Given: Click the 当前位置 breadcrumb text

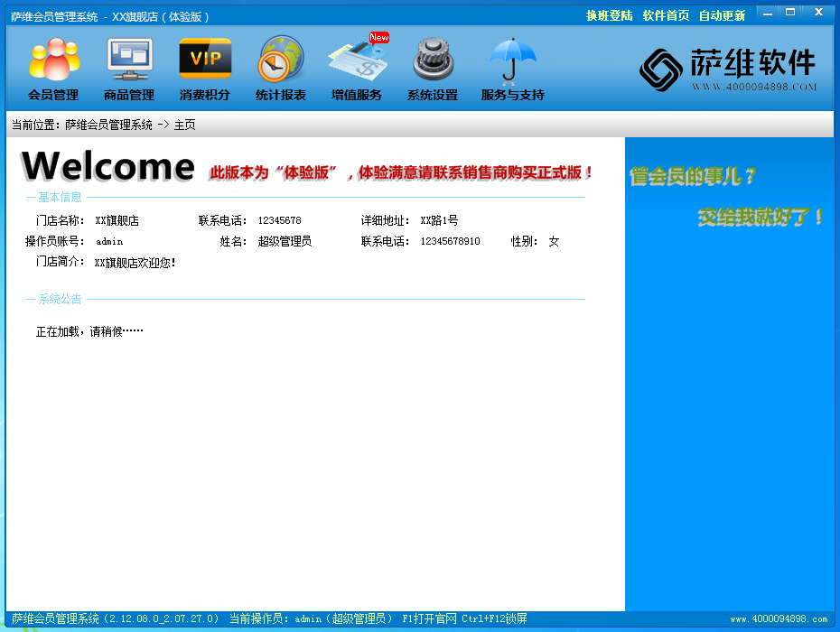Looking at the screenshot, I should pyautogui.click(x=103, y=125).
